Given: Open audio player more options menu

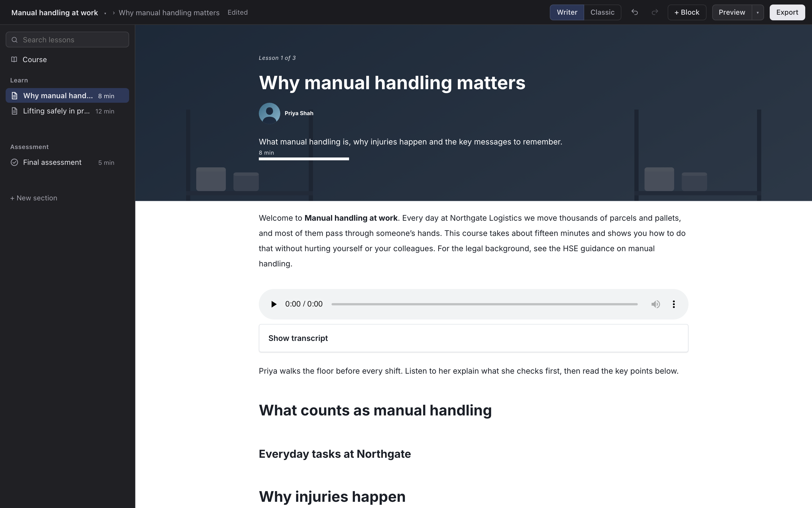Looking at the screenshot, I should [674, 304].
